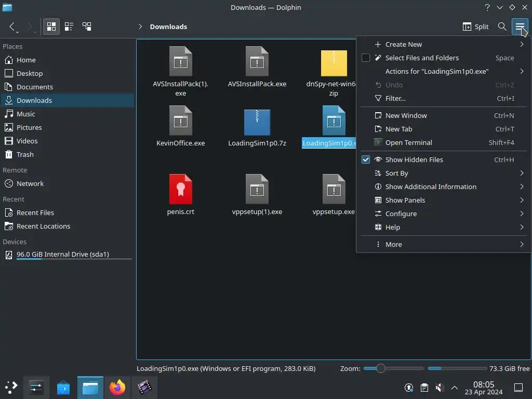
Task: Click the status bar file description text
Action: tap(226, 369)
